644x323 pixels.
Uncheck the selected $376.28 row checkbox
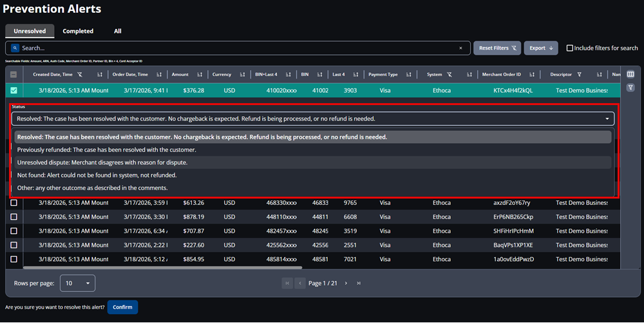click(14, 90)
